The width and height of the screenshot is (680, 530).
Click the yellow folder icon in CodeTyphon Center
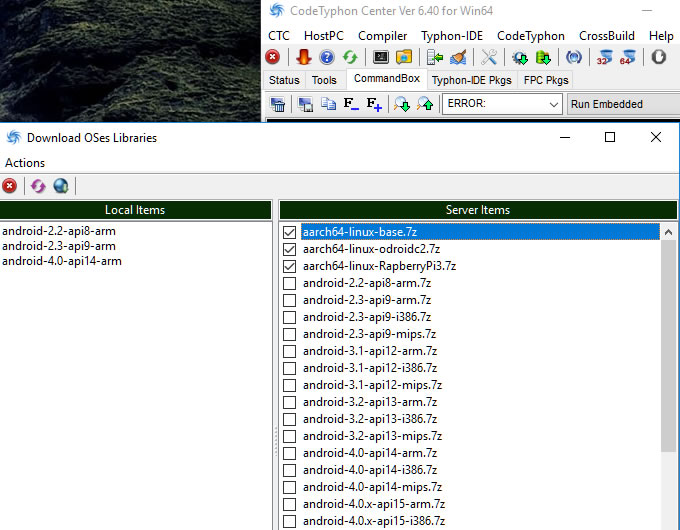404,57
